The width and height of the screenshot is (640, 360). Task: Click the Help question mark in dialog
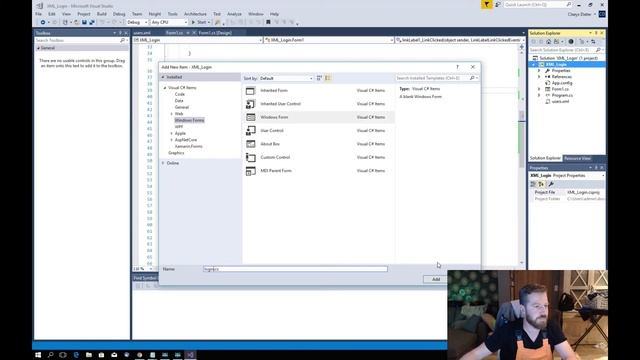click(x=458, y=67)
